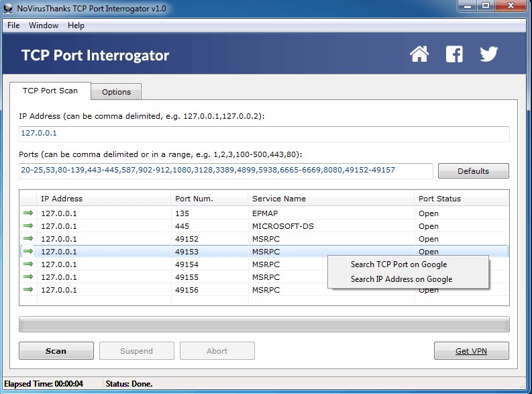Open the Help menu

[76, 26]
